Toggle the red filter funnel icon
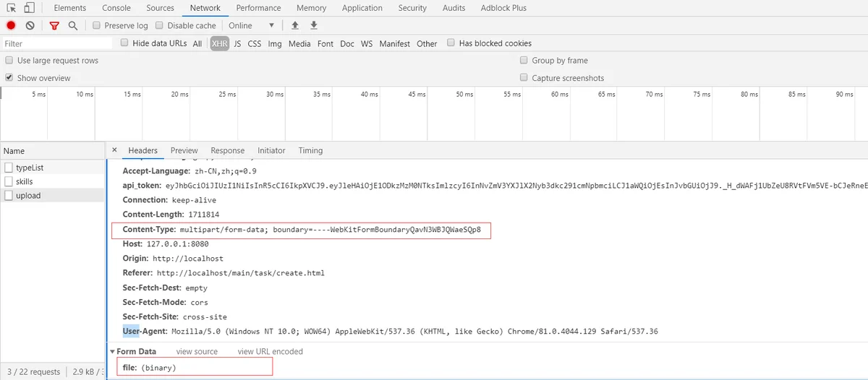Viewport: 868px width, 380px height. tap(54, 25)
